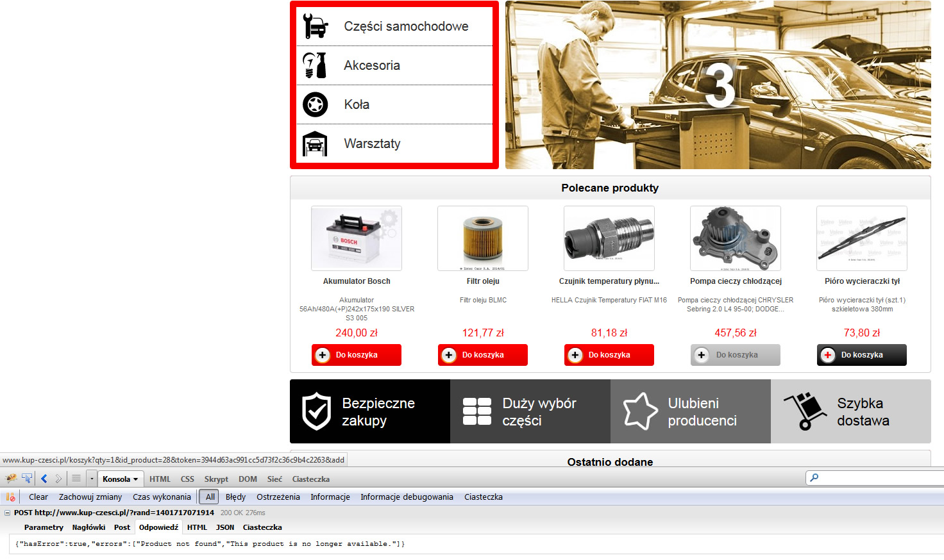Open the water pump product image
944x560 pixels.
pyautogui.click(x=736, y=238)
